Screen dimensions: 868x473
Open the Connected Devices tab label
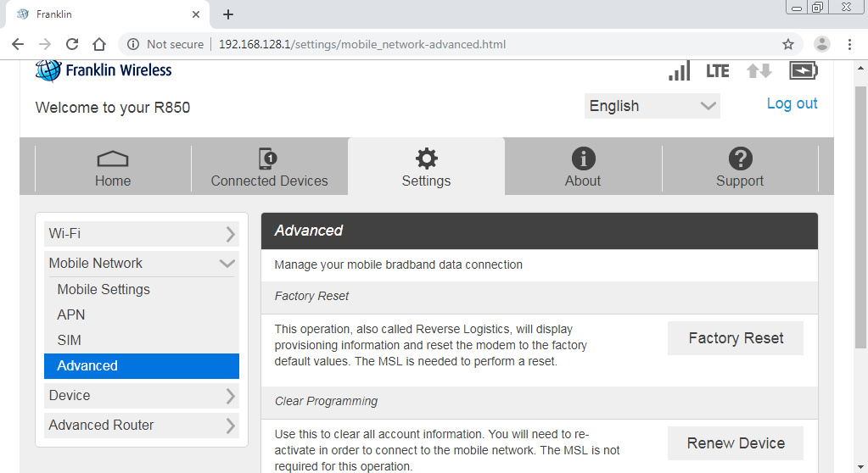click(x=269, y=181)
